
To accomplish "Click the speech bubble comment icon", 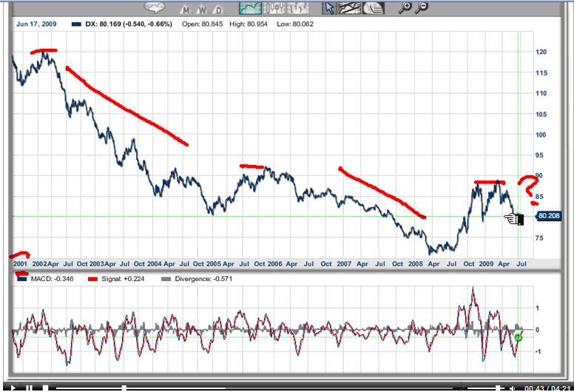I will point(155,8).
